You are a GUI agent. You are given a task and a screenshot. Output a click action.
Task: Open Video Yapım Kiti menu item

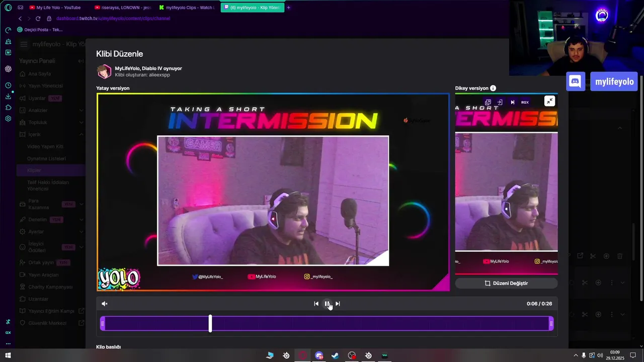[x=45, y=146]
